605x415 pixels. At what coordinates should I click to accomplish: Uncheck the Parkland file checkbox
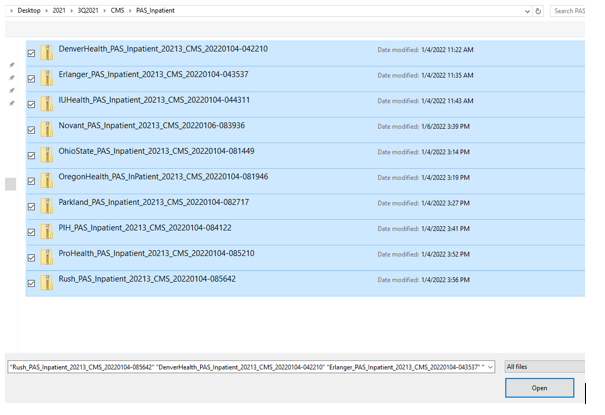pos(32,207)
